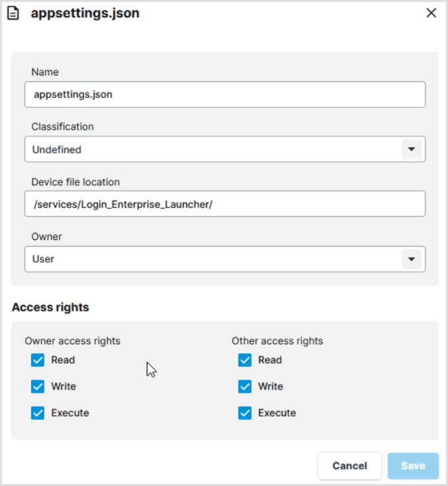This screenshot has width=448, height=486.
Task: Open the Classification combo box showing Undefined
Action: 211,149
